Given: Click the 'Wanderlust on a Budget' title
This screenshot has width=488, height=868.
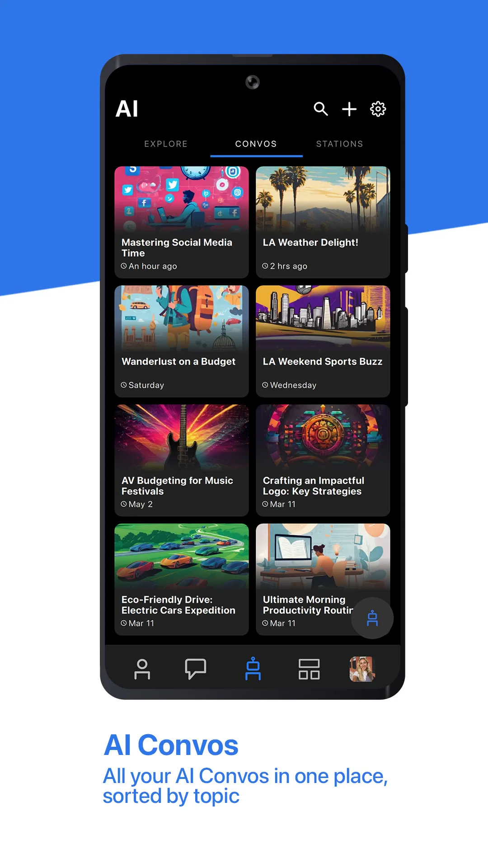Looking at the screenshot, I should [178, 362].
